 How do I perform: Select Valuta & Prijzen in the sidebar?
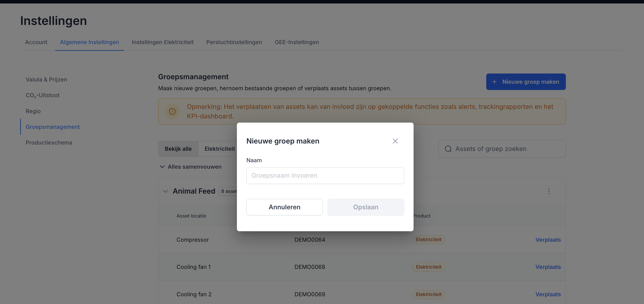point(47,79)
